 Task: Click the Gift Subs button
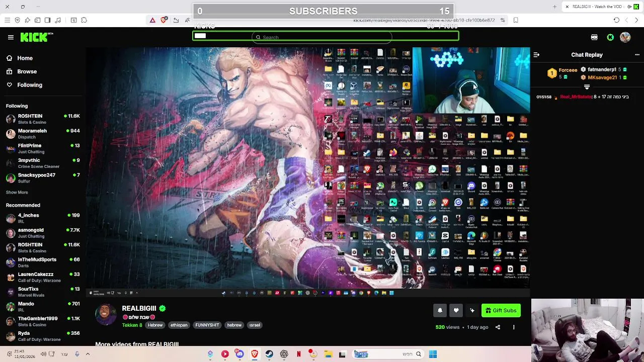point(501,311)
